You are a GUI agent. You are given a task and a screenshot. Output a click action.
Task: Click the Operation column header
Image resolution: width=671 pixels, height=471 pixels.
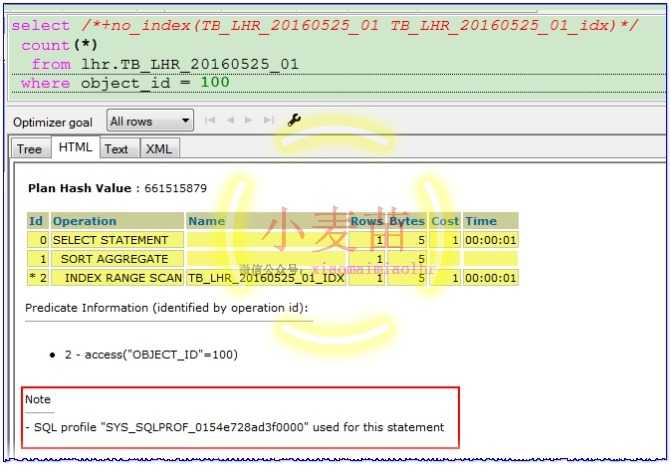click(117, 221)
